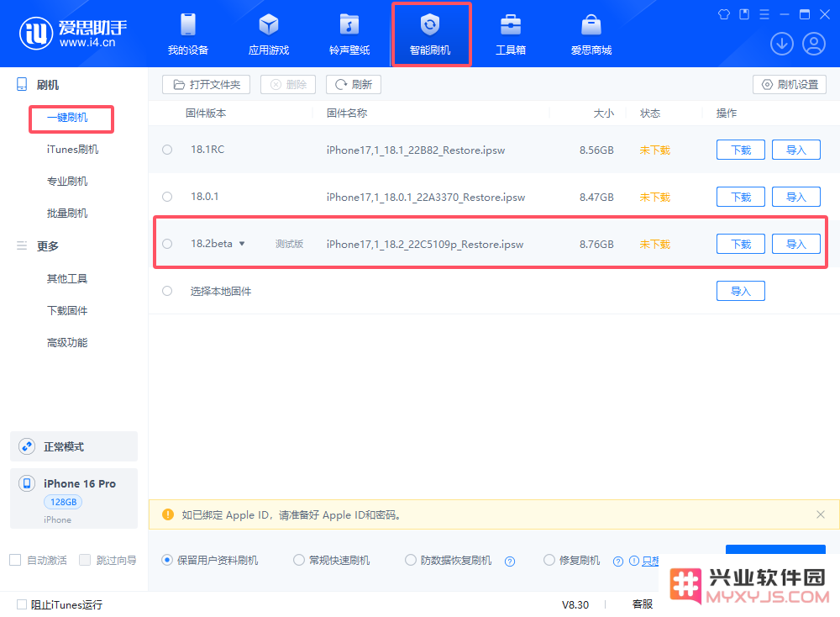
Task: Download the 18.2beta firmware
Action: pos(741,245)
